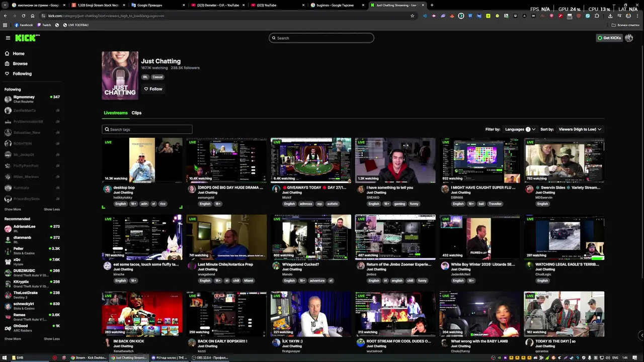Screen dimensions: 644x362
Task: Collapse Following list with Show Less
Action: tap(52, 209)
